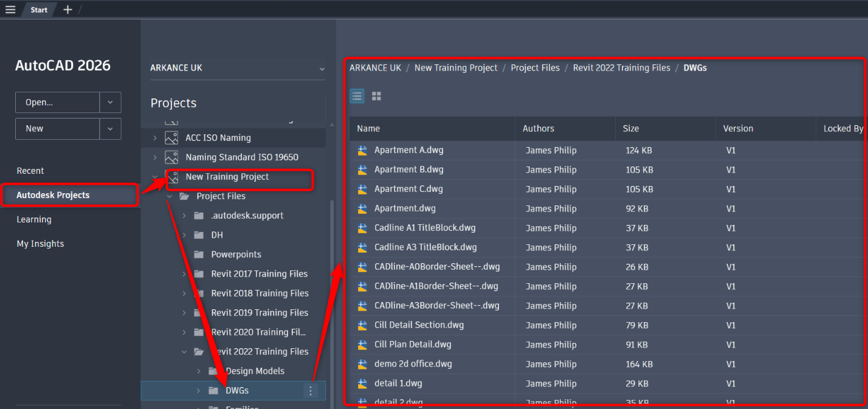Expand the Revit 2018 Training Files folder

coord(184,294)
